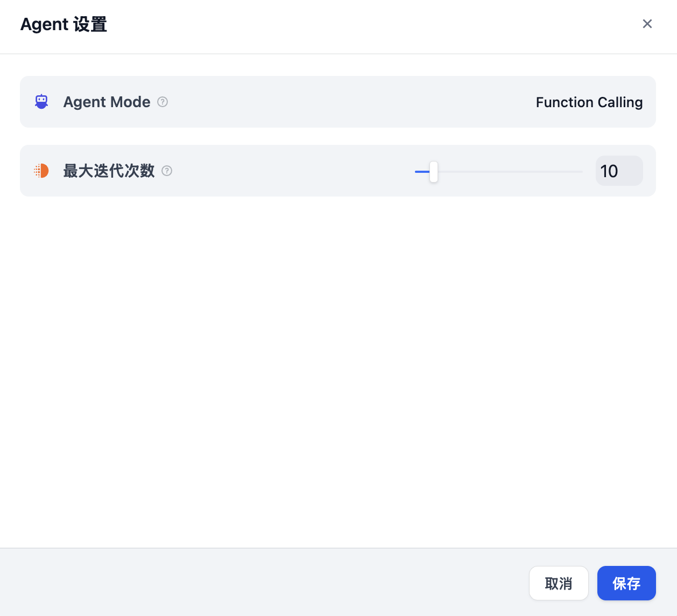Click the help icon next to 最大迭代次数

167,171
